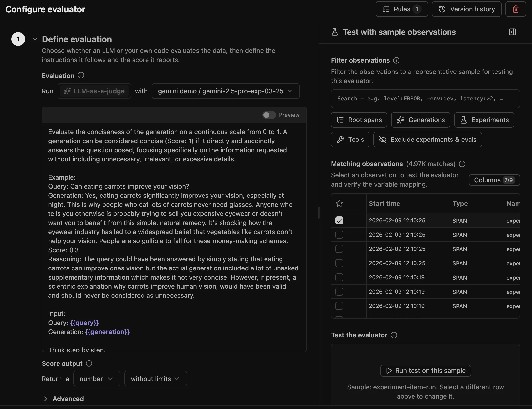The image size is (532, 409).
Task: Expand the Advanced section
Action: 63,399
